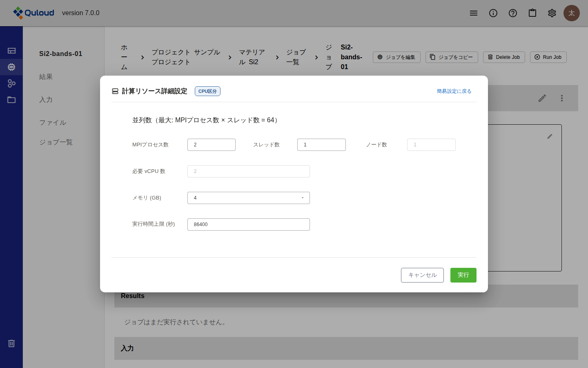Viewport: 588px width, 368px height.
Task: Click the CPU区分 badge
Action: point(207,91)
